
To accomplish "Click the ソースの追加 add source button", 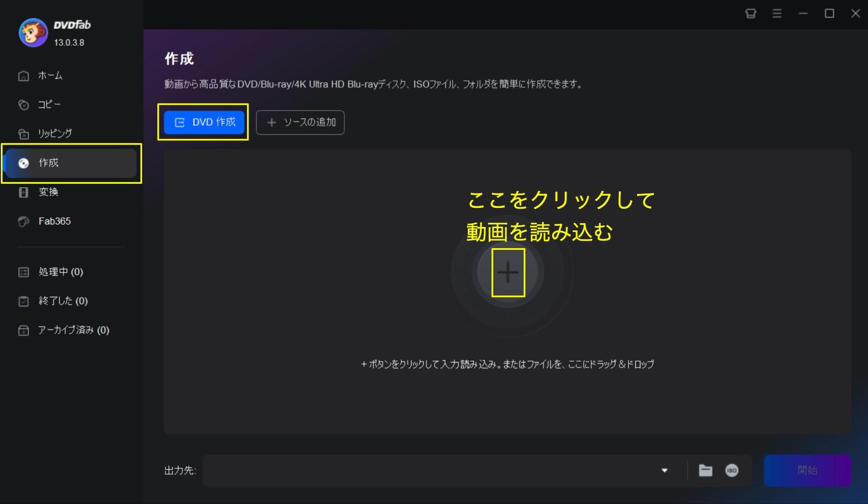I will [x=300, y=122].
